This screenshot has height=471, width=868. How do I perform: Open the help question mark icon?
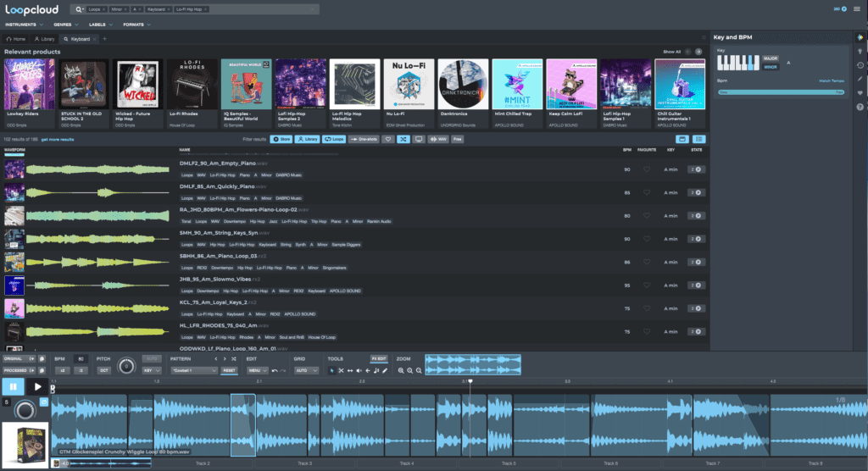pyautogui.click(x=860, y=107)
